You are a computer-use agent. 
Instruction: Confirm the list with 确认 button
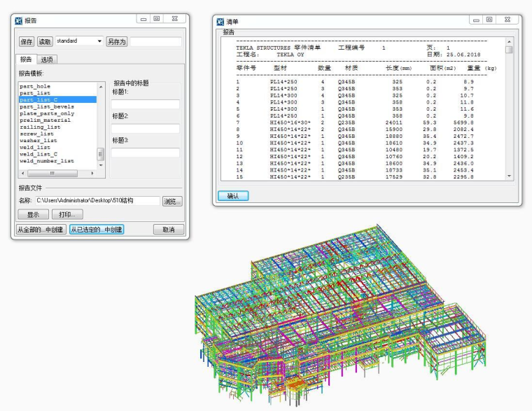click(233, 196)
